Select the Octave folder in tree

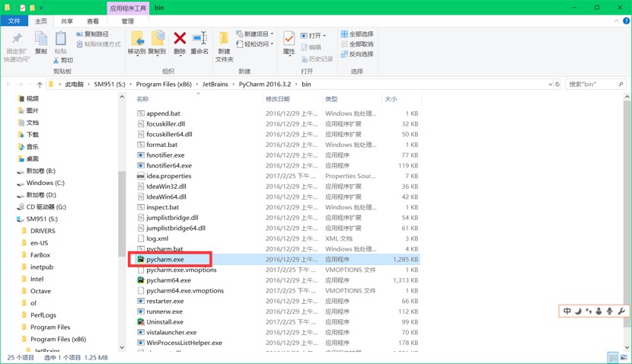click(x=40, y=291)
